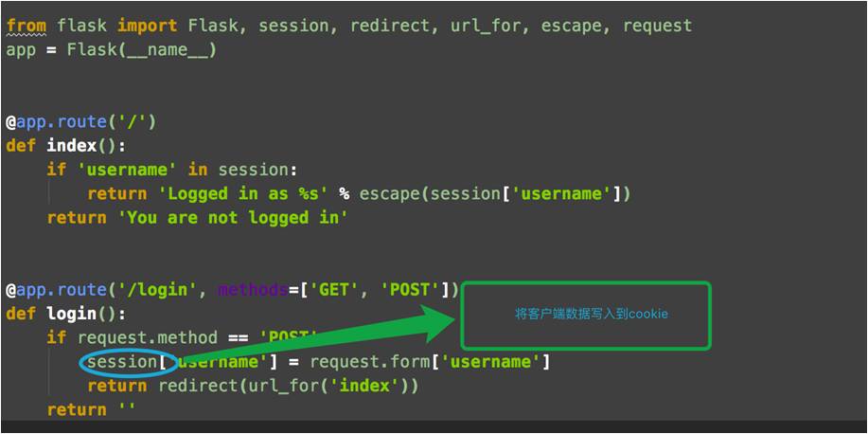Click the 'from' keyword on first line
Screen dimensions: 868x434
(26, 26)
